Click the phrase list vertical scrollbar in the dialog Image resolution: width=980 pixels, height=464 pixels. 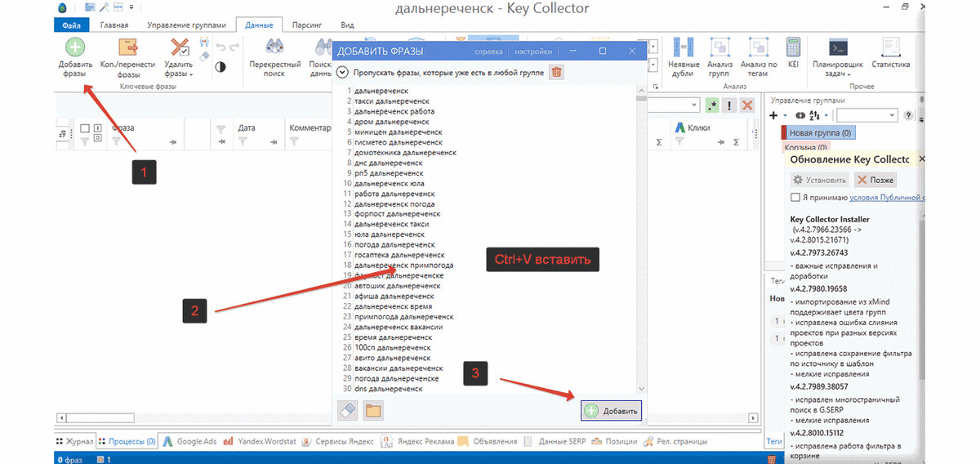coord(641,240)
